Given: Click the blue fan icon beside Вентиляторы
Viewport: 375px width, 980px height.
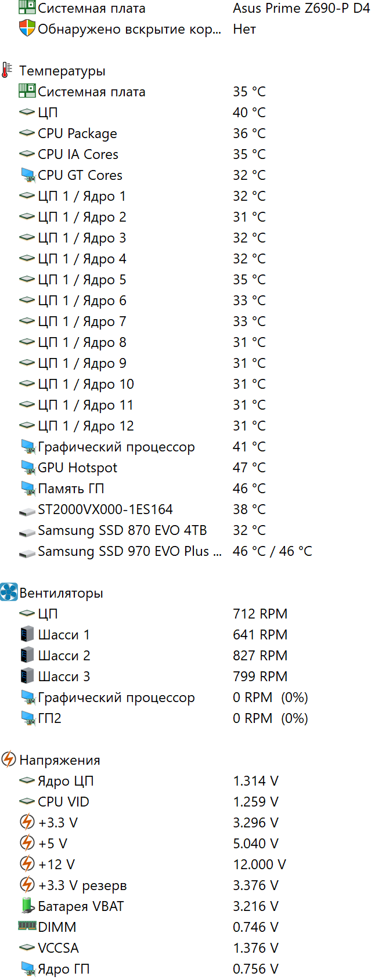Looking at the screenshot, I should (9, 592).
